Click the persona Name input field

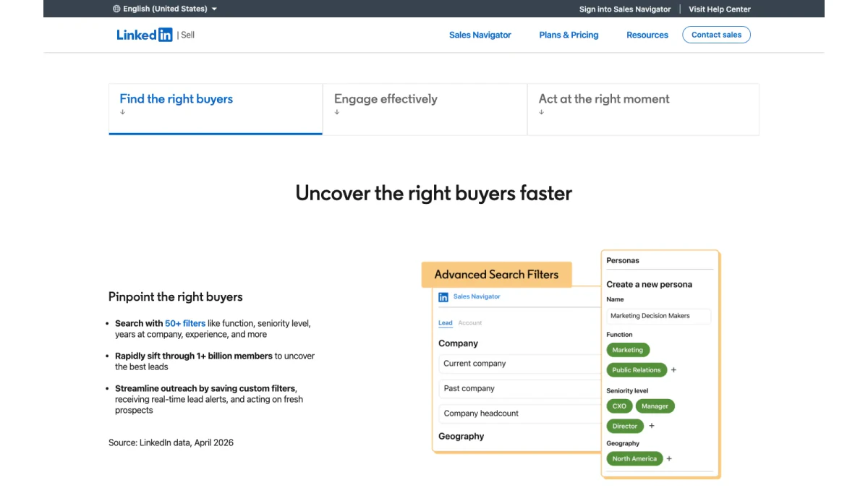click(659, 316)
